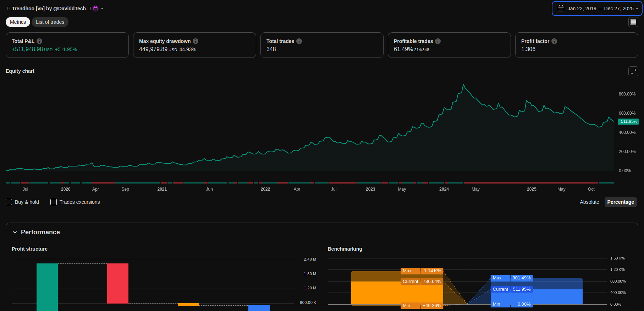Click the purple calendar icon beside strategy title

coord(95,9)
